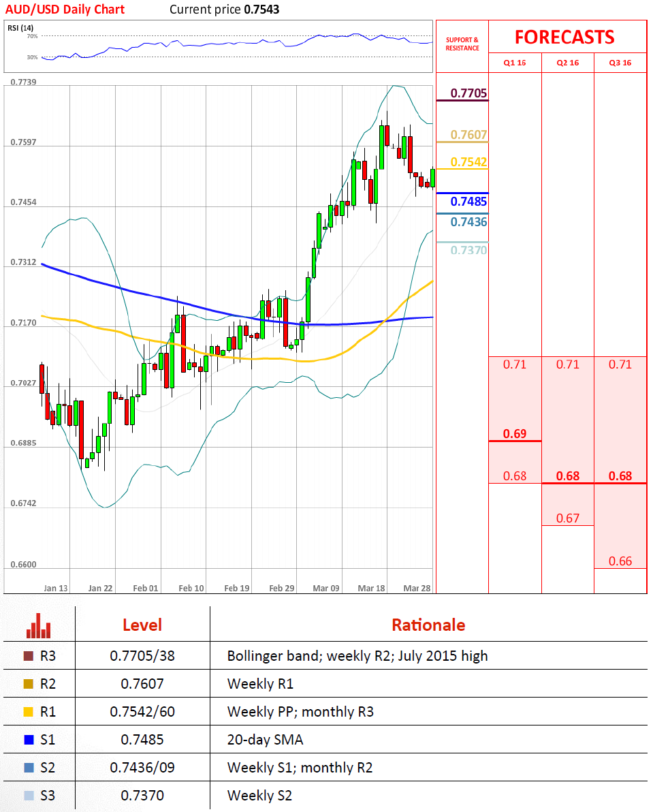Click the Level column header

tap(142, 625)
